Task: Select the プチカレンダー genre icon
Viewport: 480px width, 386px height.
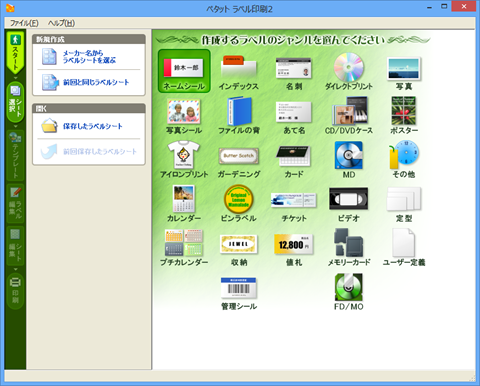Action: coord(184,247)
